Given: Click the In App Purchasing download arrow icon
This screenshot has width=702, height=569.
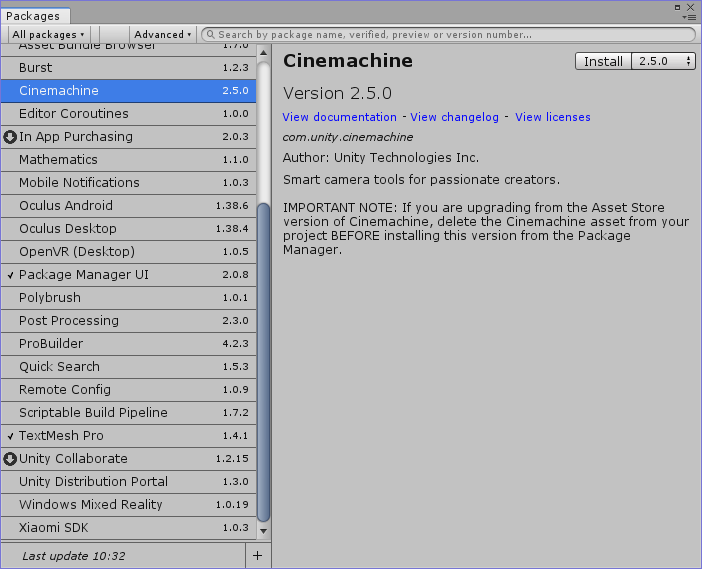Looking at the screenshot, I should pyautogui.click(x=10, y=137).
